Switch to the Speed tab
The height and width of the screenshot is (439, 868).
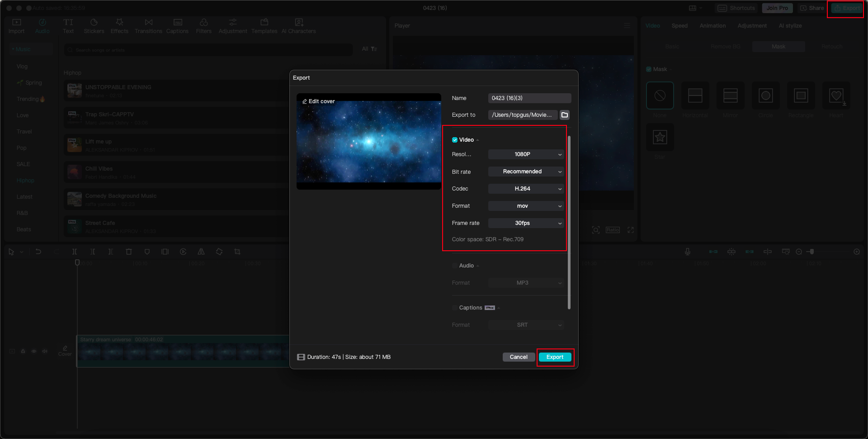click(x=679, y=26)
